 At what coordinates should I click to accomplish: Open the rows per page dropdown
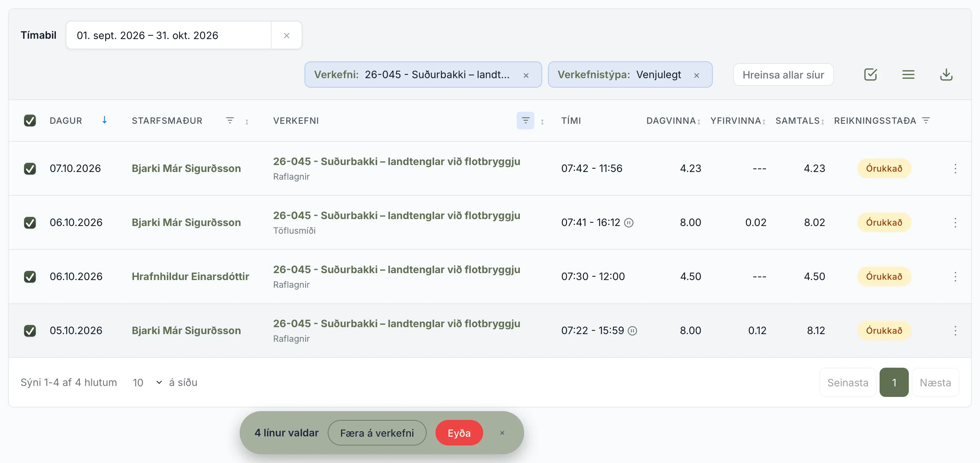(x=147, y=382)
